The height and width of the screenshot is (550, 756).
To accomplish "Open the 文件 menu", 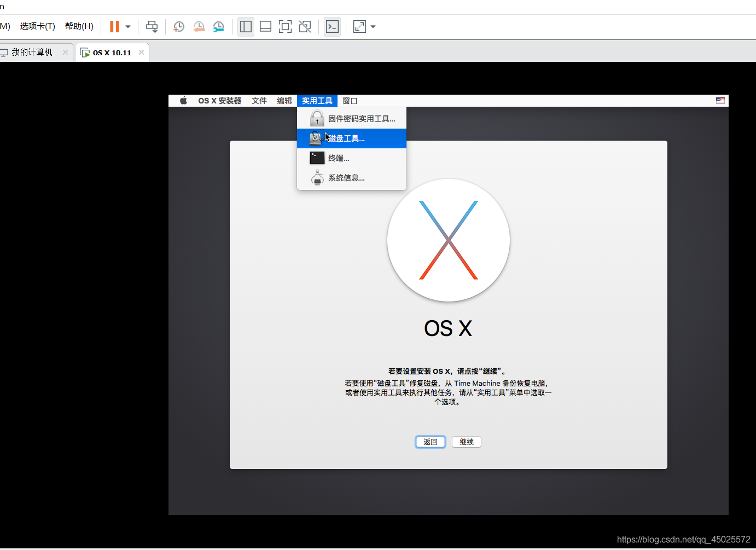I will (x=259, y=101).
